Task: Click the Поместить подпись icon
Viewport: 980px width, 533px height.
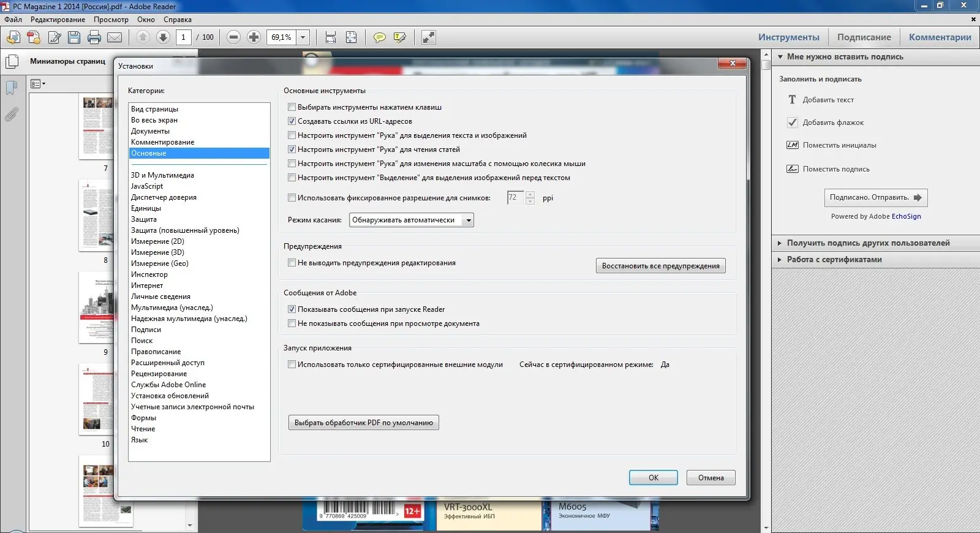Action: [x=793, y=168]
